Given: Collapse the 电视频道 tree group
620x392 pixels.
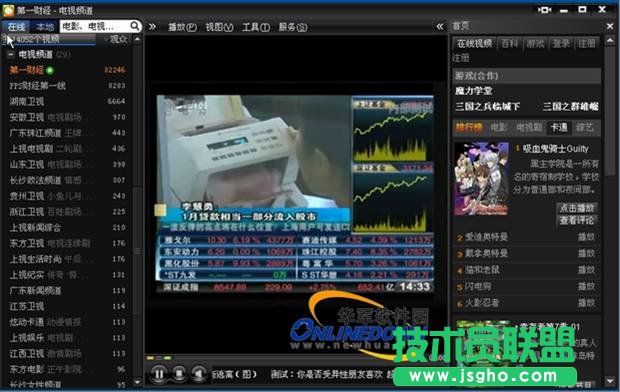Looking at the screenshot, I should [11, 54].
